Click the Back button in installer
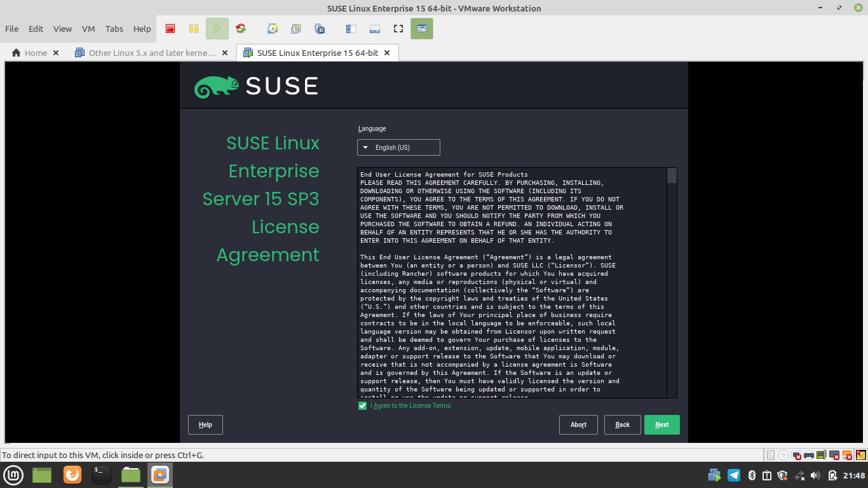The width and height of the screenshot is (868, 488). 623,424
